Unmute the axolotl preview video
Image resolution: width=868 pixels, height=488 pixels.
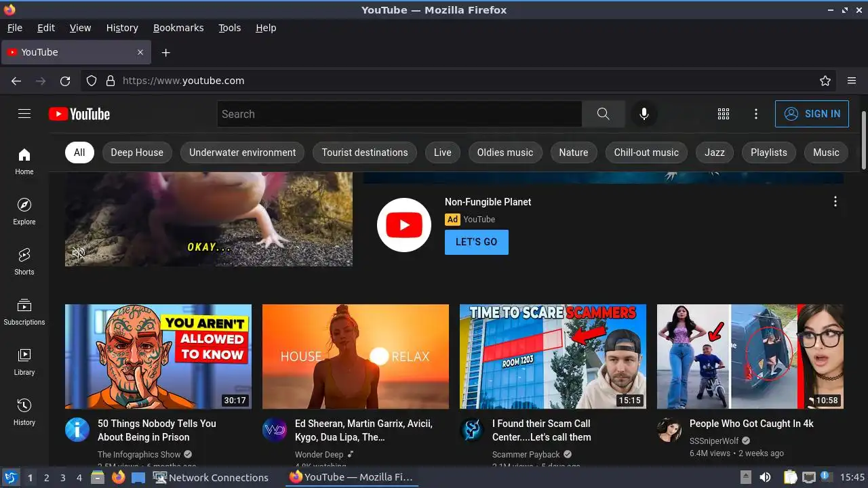point(79,253)
